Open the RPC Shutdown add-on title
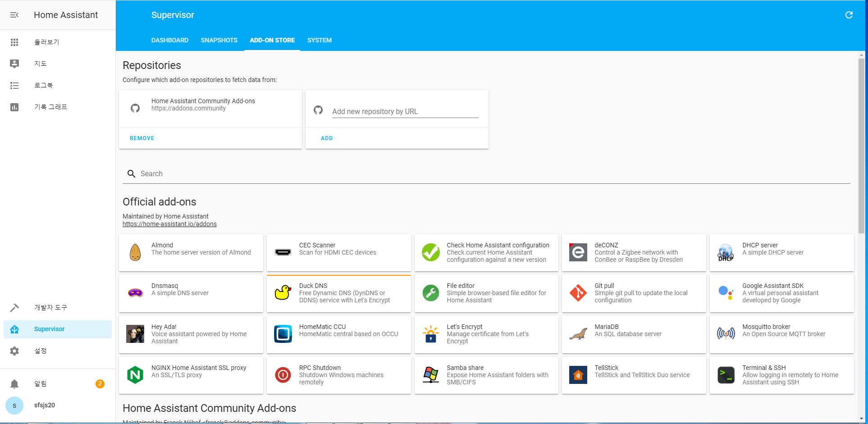This screenshot has width=868, height=424. pos(320,368)
